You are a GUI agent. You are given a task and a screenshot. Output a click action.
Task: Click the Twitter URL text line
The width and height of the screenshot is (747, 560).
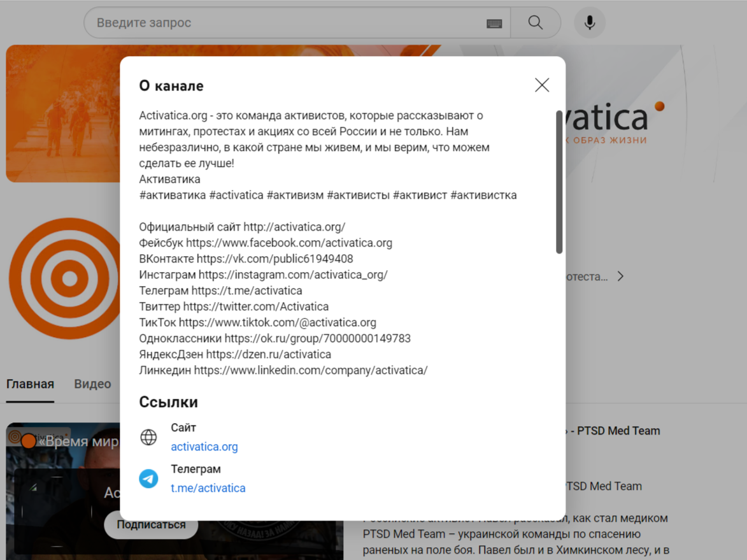coord(234,306)
